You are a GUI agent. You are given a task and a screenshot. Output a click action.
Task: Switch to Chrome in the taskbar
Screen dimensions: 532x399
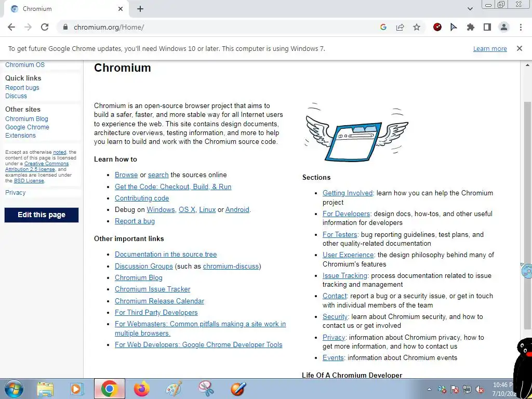point(109,389)
